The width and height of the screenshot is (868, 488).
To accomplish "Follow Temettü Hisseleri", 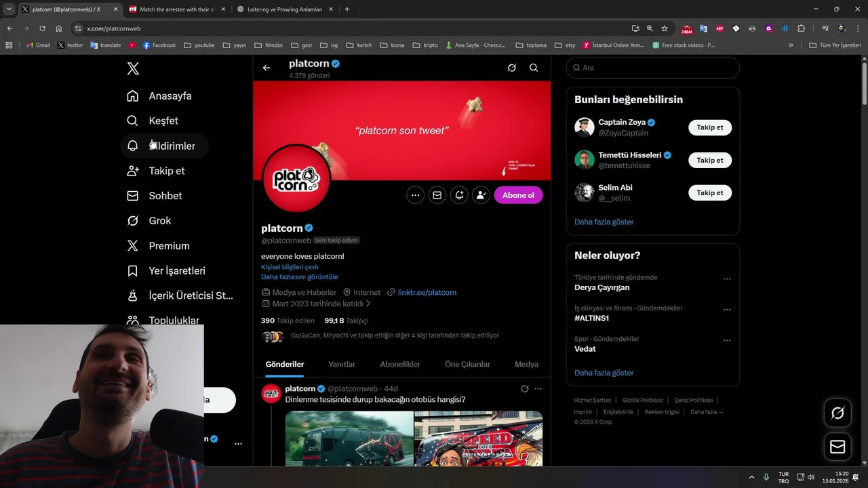I will pyautogui.click(x=710, y=160).
